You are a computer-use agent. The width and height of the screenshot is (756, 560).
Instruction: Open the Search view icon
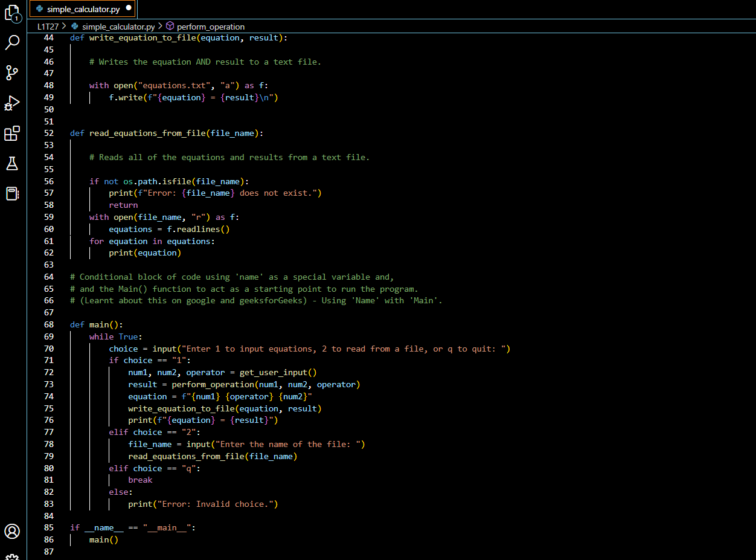(12, 43)
